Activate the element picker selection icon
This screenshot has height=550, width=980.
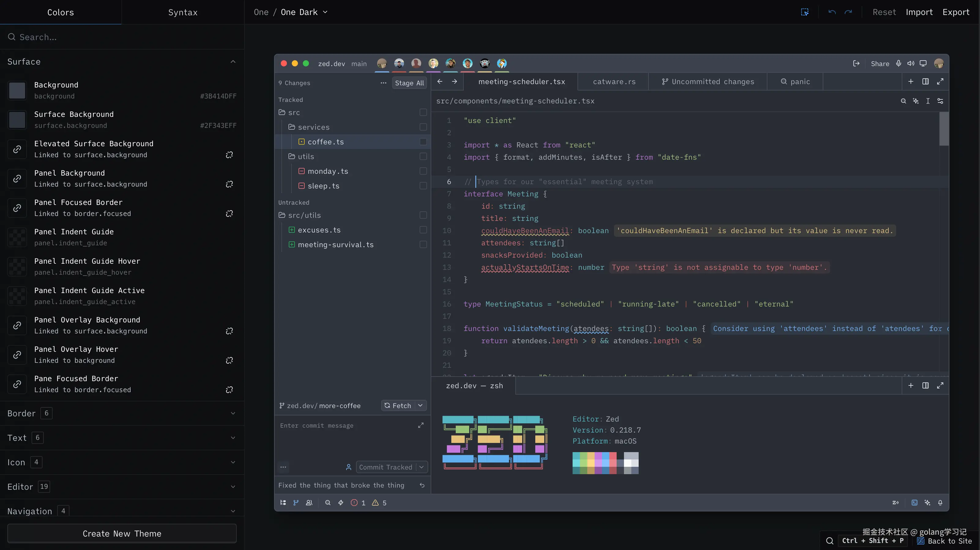pyautogui.click(x=805, y=12)
